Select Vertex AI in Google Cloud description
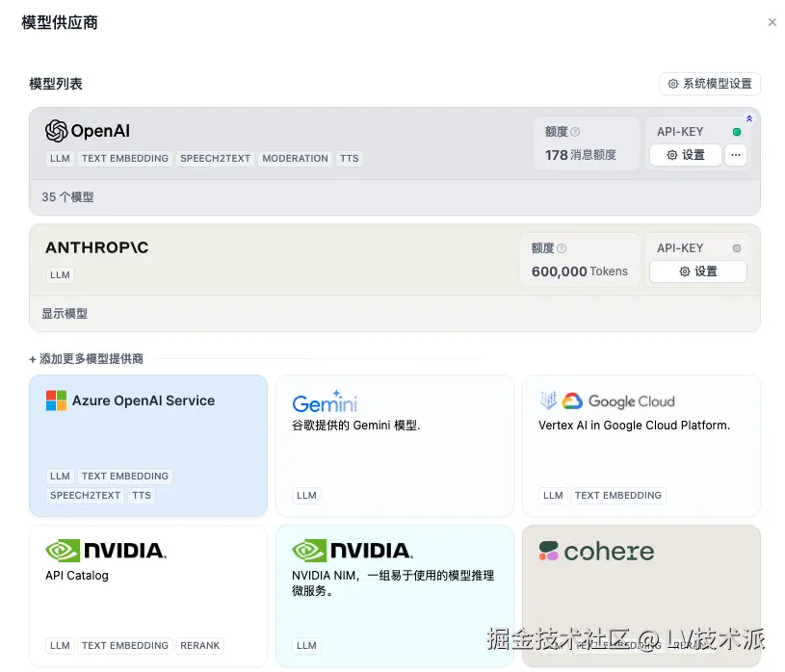Image resolution: width=785 pixels, height=672 pixels. coord(635,426)
